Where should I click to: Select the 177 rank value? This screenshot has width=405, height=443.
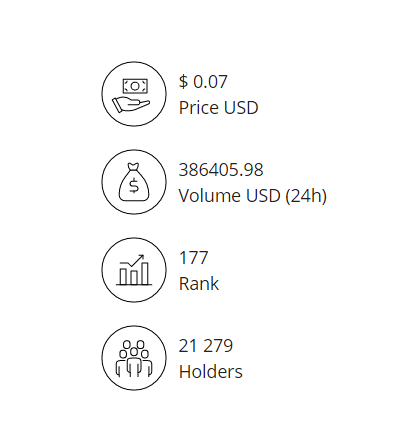193,258
